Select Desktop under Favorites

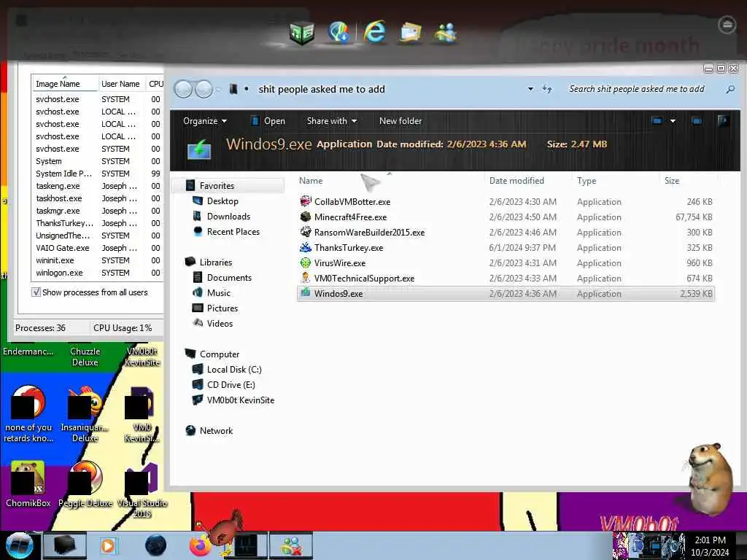click(222, 201)
